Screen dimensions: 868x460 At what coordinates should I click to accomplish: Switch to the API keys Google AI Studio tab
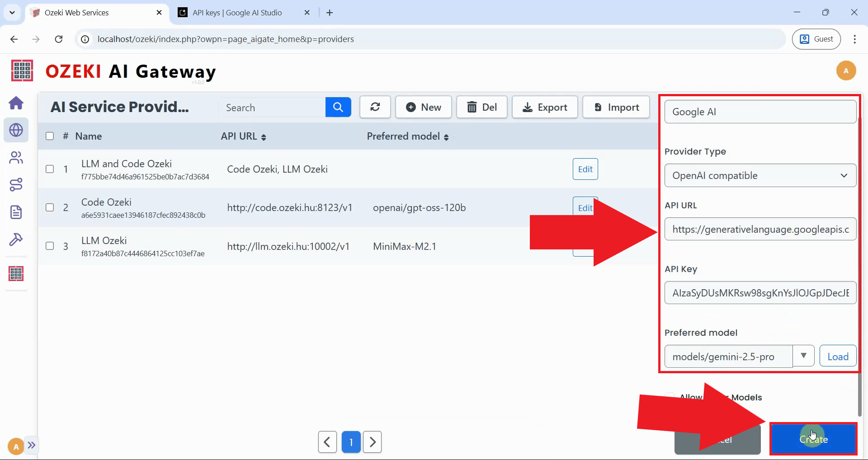[x=238, y=12]
